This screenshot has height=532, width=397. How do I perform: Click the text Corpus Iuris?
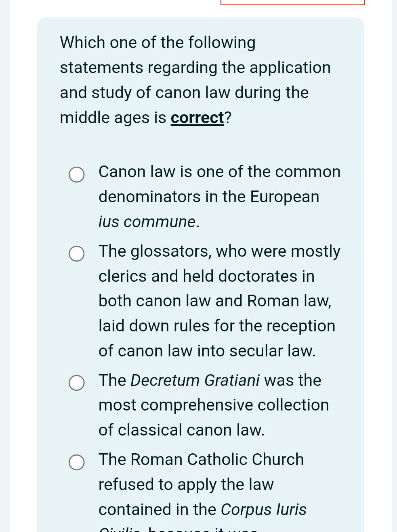click(x=263, y=509)
